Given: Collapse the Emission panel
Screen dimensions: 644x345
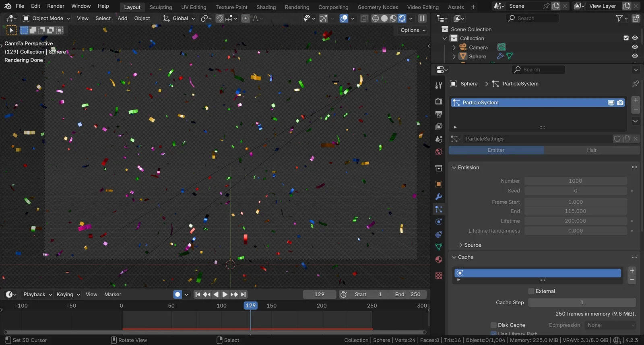Looking at the screenshot, I should [454, 167].
